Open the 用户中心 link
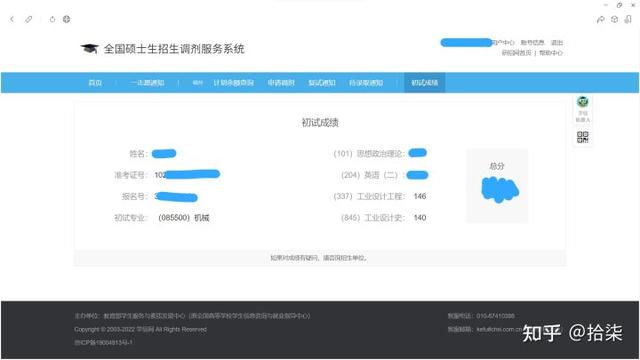The height and width of the screenshot is (360, 640). (x=503, y=42)
